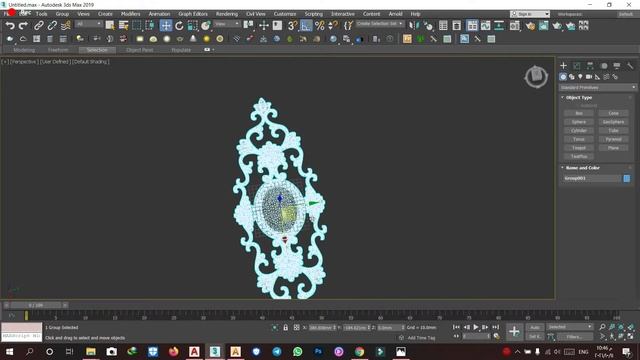Open Photoshop from the taskbar

[x=318, y=351]
